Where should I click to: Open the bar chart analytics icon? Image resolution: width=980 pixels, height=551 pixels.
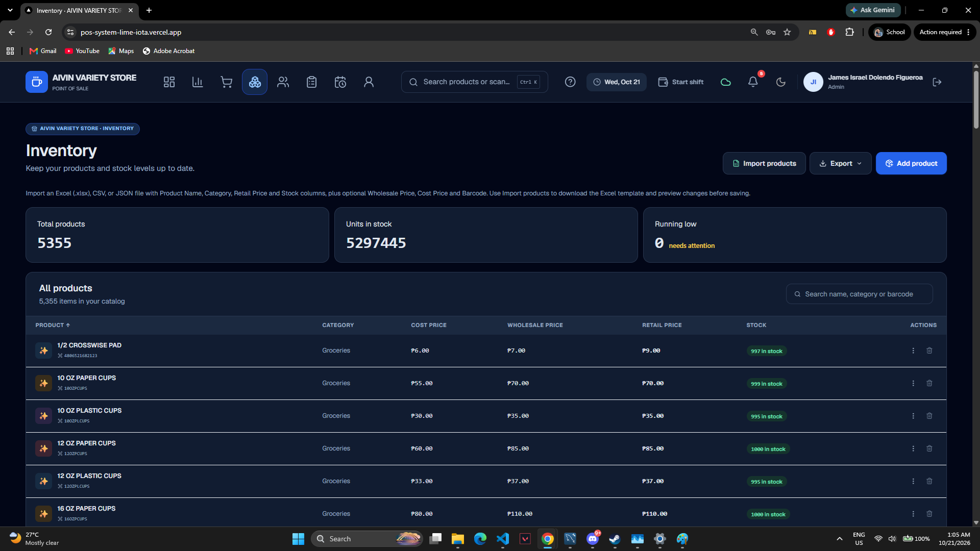(198, 82)
